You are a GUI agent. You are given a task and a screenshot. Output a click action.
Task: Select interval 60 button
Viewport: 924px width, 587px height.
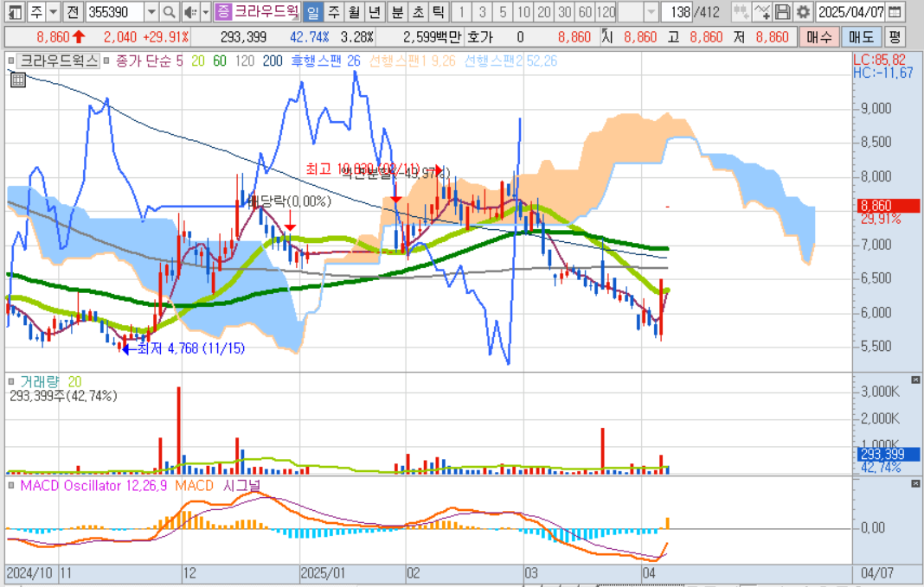pyautogui.click(x=585, y=11)
